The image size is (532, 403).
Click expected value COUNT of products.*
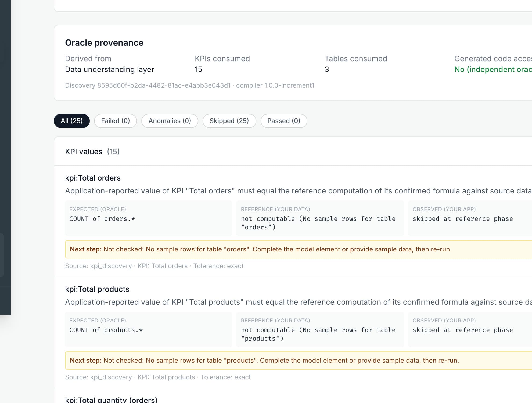point(106,330)
